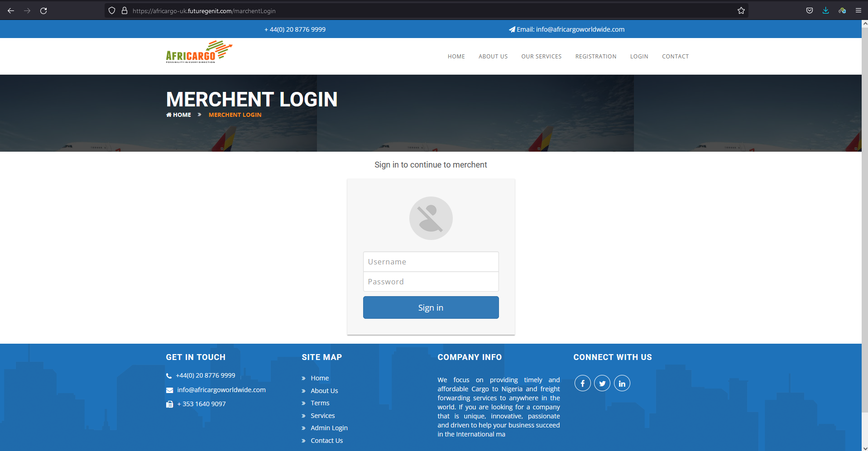Open the browser hamburger menu
This screenshot has height=451, width=868.
[x=858, y=11]
